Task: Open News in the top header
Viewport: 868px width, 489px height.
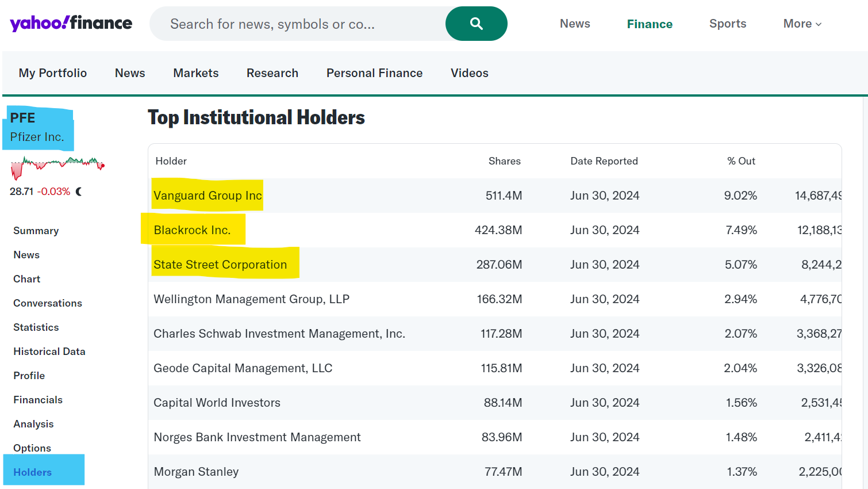Action: pyautogui.click(x=575, y=24)
